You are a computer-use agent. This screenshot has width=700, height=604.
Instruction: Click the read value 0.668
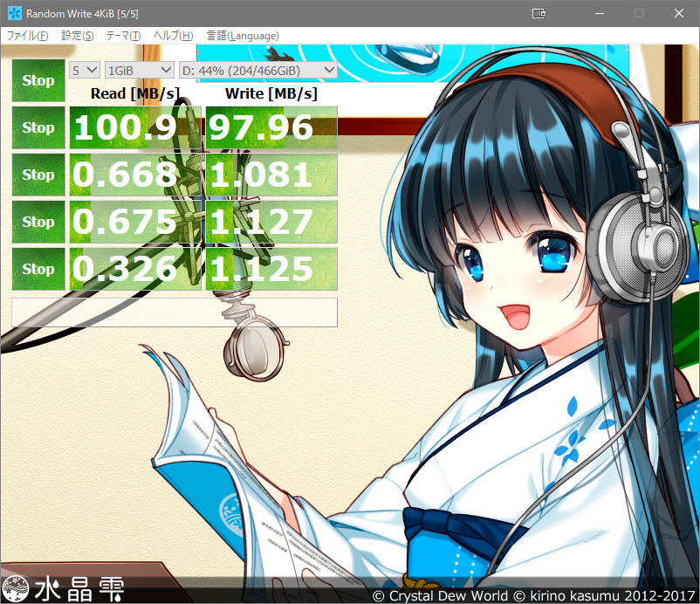135,175
